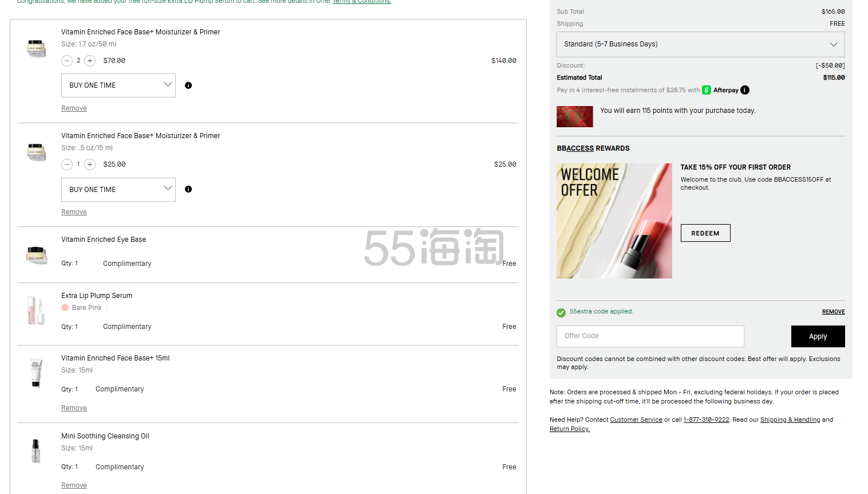
Task: Click the Estimated Total amount $115.00
Action: (834, 78)
